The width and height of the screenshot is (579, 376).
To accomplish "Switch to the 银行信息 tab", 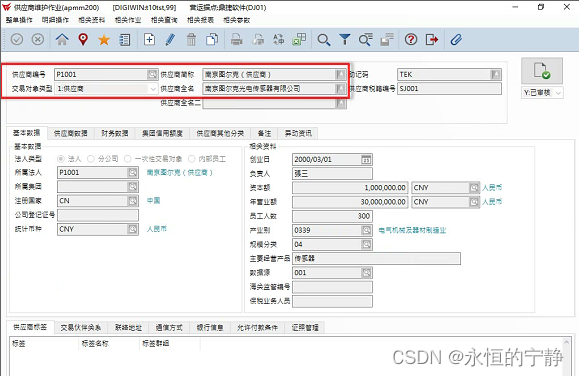I will tap(210, 327).
